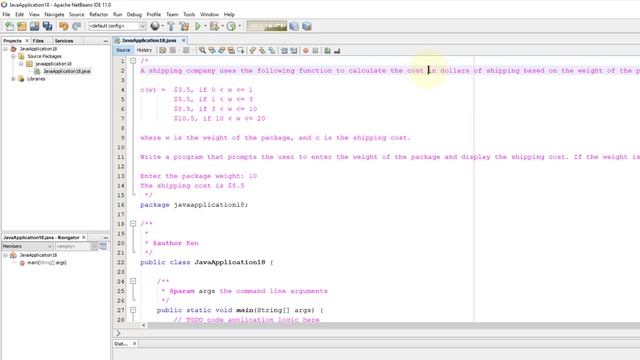Expand the Libraries tree node
640x360 pixels.
13,79
